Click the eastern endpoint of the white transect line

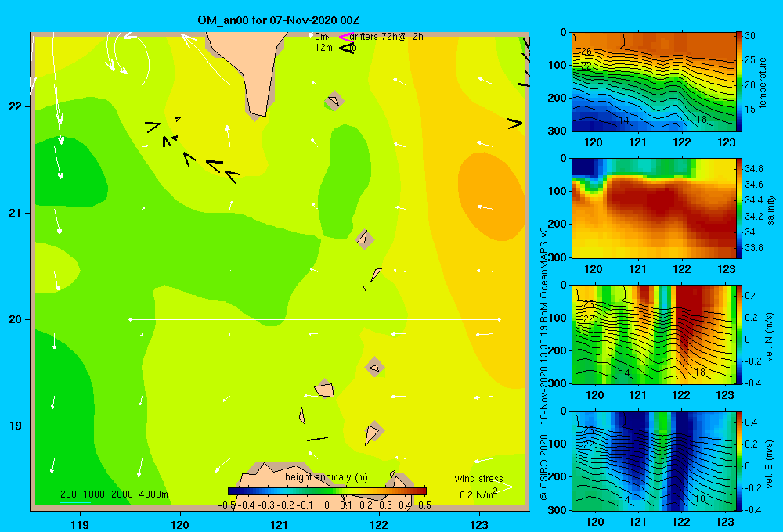click(x=500, y=319)
